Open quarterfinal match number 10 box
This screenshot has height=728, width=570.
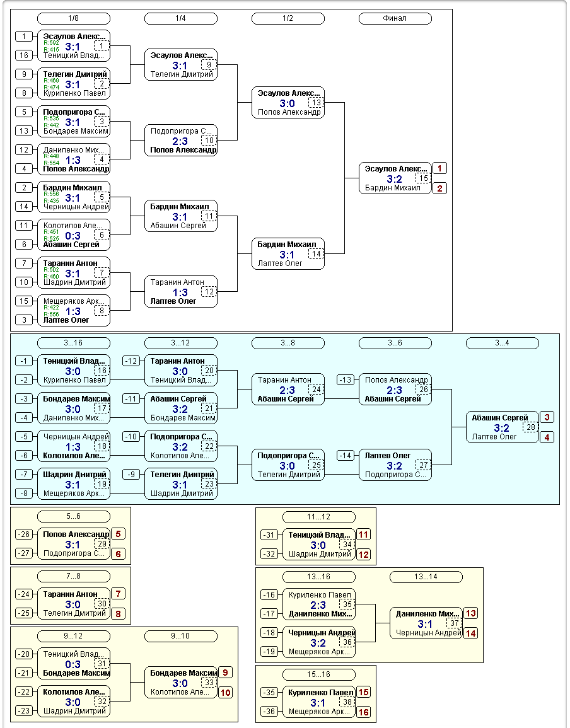coord(209,140)
